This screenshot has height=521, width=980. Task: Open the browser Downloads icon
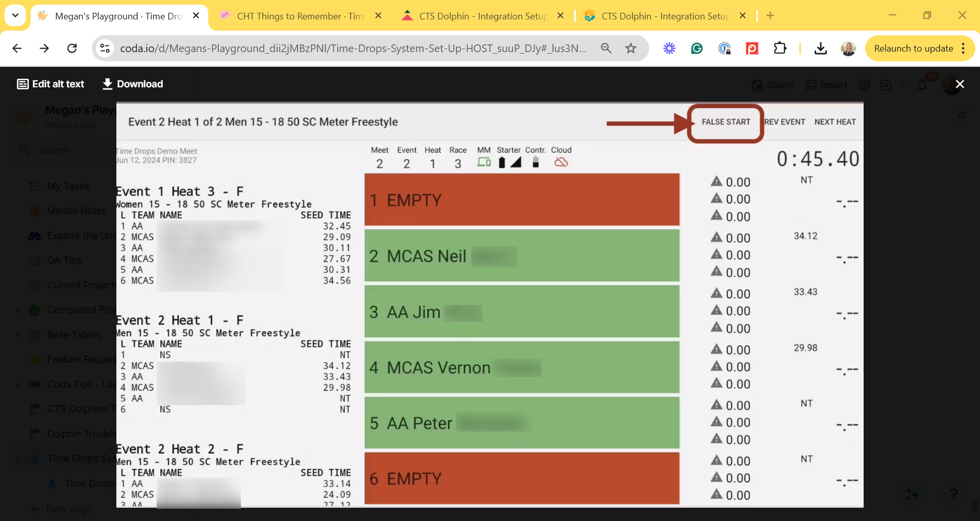[x=820, y=48]
